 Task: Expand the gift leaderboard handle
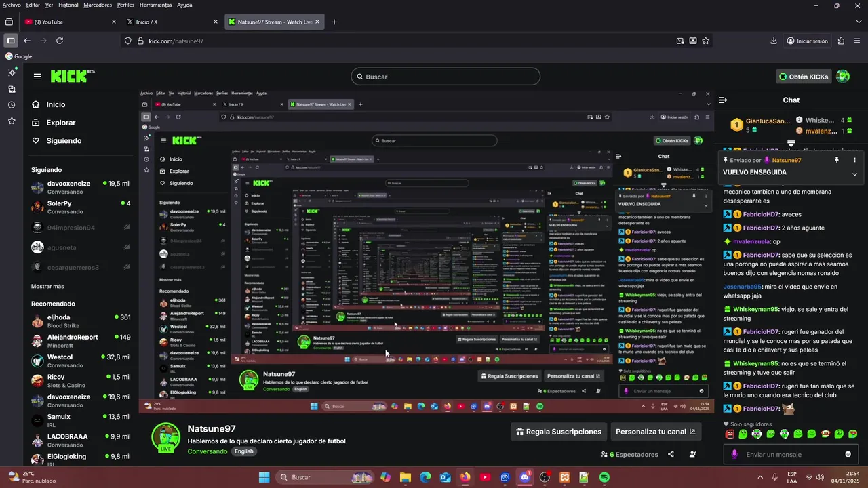coord(791,144)
